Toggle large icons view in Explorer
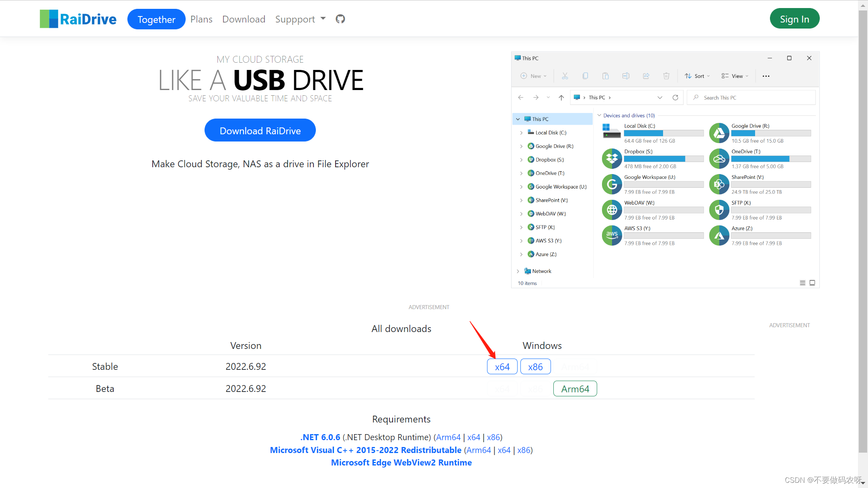Screen dimensions: 868x488 pyautogui.click(x=813, y=283)
